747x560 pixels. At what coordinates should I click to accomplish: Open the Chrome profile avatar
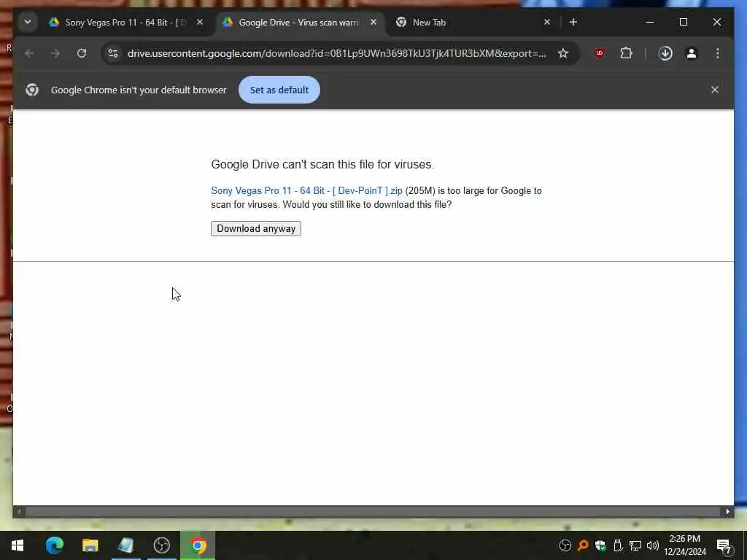[x=692, y=53]
